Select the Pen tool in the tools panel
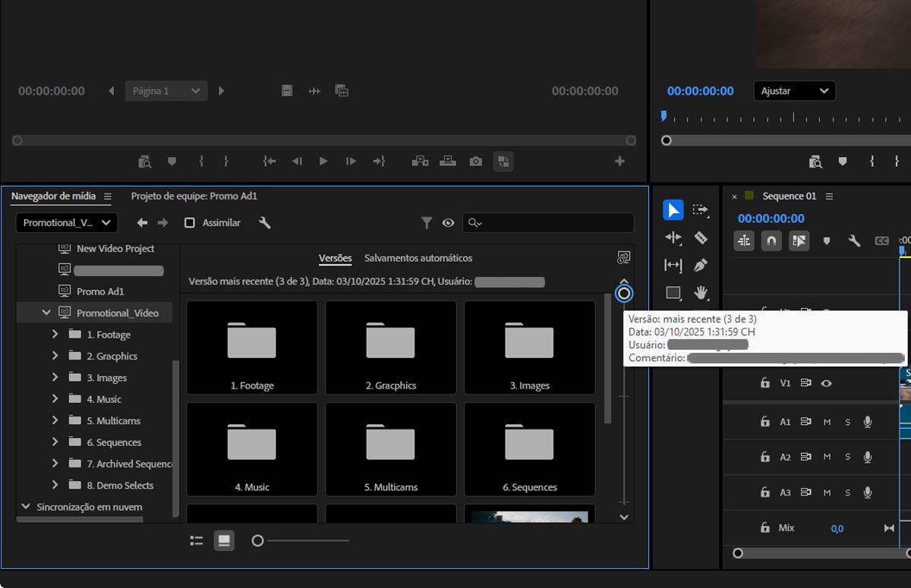Screen dimensions: 911x588 pos(701,265)
